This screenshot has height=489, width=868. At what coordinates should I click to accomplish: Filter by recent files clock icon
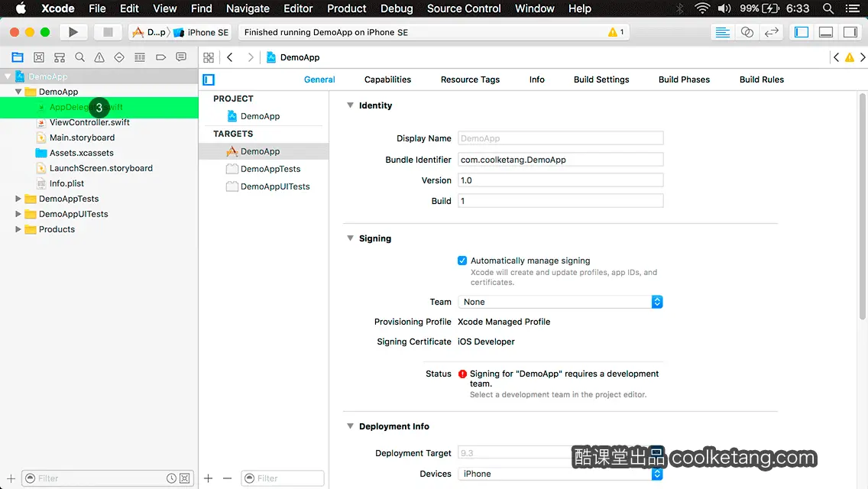[172, 478]
